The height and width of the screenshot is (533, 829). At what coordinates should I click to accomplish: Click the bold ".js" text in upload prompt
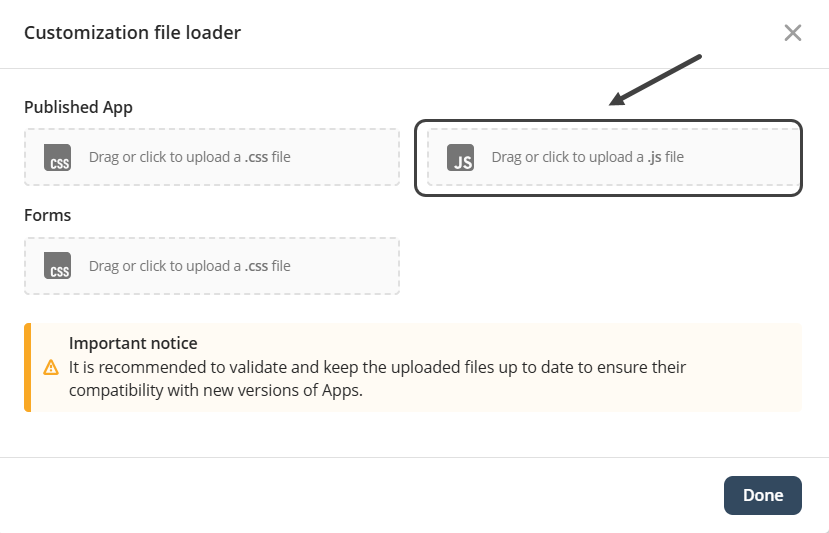(653, 157)
